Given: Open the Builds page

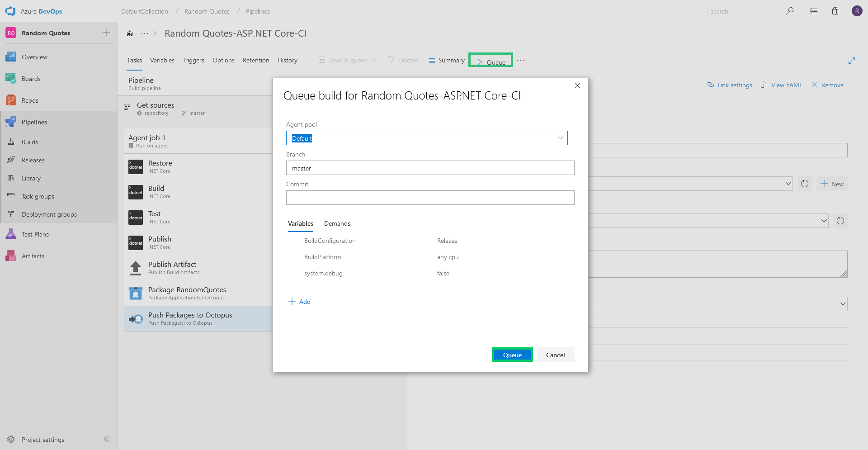Looking at the screenshot, I should click(30, 142).
